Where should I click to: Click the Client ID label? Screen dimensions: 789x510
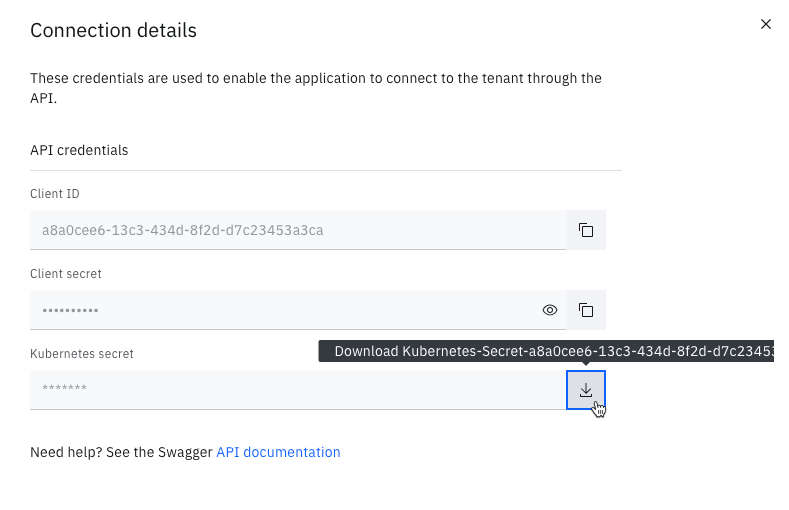(55, 194)
